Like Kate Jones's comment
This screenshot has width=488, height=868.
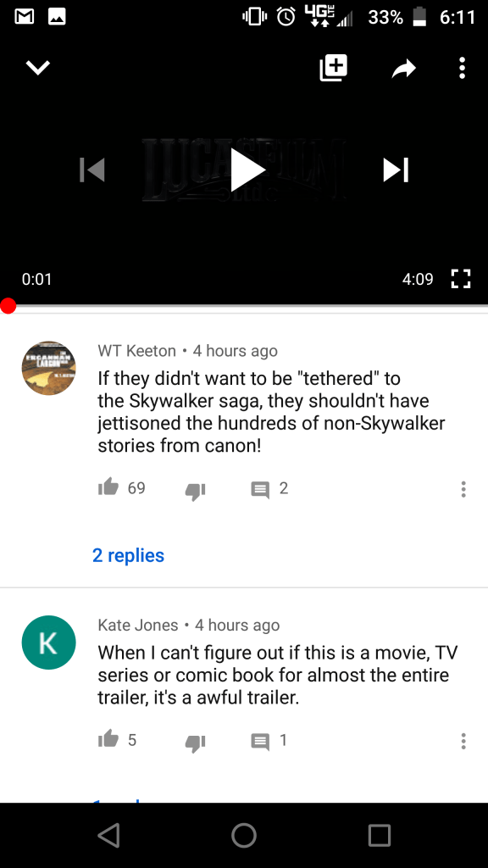pos(108,739)
